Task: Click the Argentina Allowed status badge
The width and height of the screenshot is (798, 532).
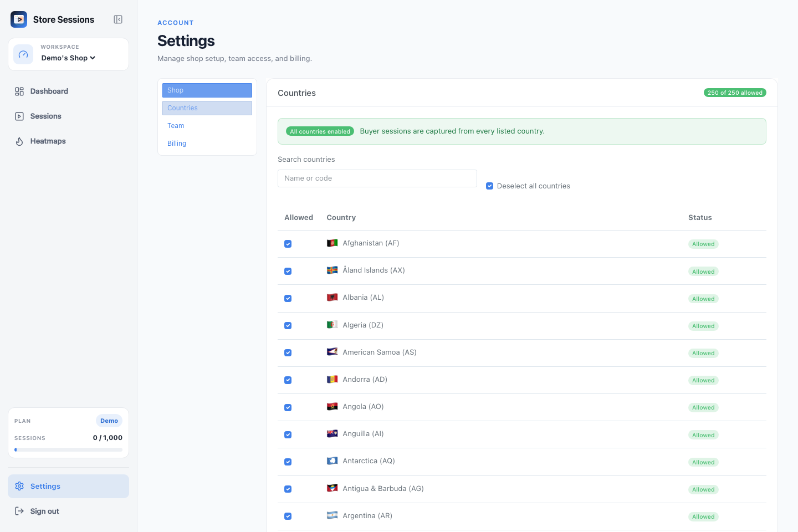Action: point(703,516)
